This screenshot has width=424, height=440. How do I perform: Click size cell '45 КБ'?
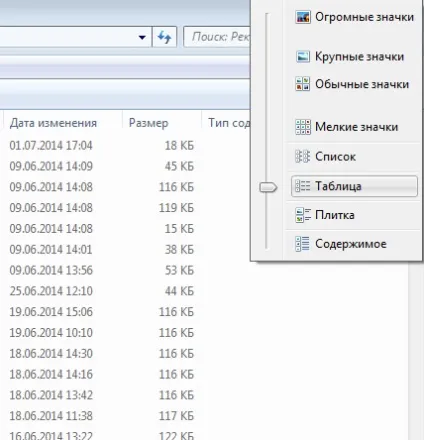tap(179, 166)
